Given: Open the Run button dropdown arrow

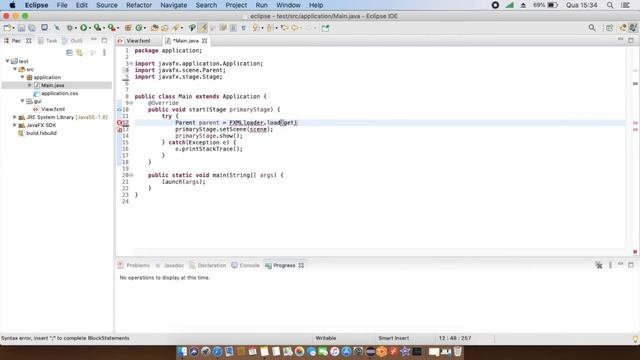Looking at the screenshot, I should pyautogui.click(x=90, y=28).
